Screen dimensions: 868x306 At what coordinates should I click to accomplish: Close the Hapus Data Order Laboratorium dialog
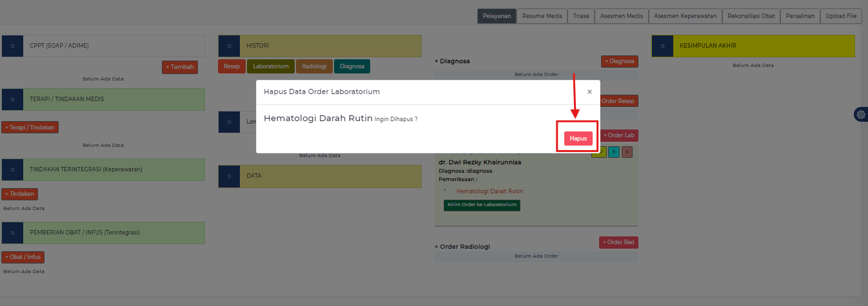[x=589, y=92]
